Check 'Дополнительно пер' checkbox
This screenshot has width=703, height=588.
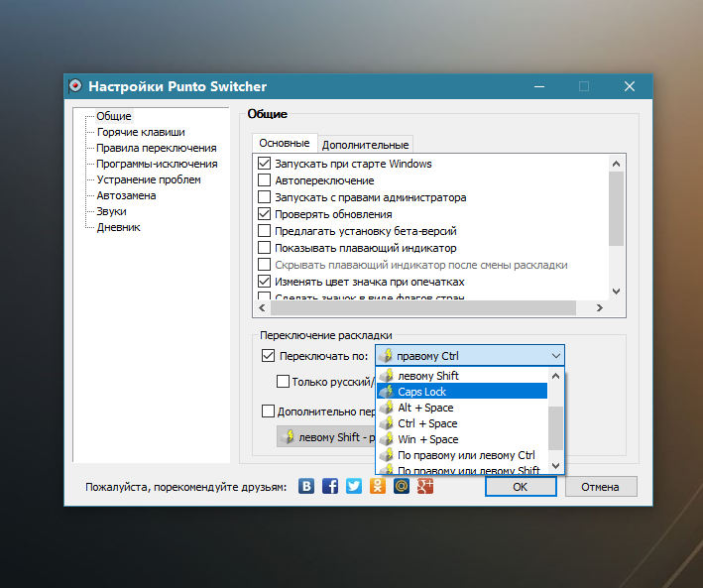268,411
